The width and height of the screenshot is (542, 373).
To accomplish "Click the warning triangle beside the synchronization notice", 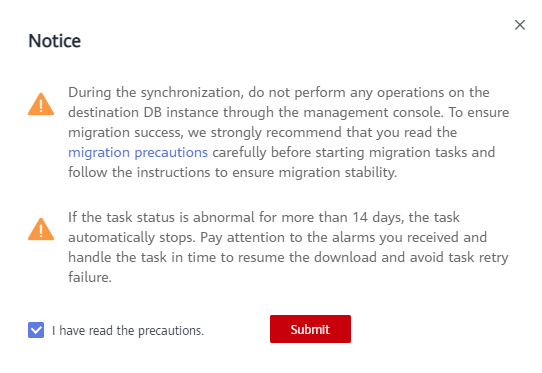I will click(41, 104).
